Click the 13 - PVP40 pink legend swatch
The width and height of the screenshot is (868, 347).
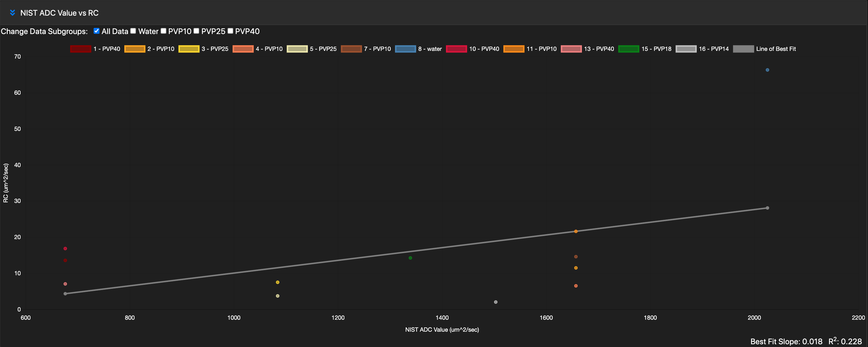click(571, 49)
